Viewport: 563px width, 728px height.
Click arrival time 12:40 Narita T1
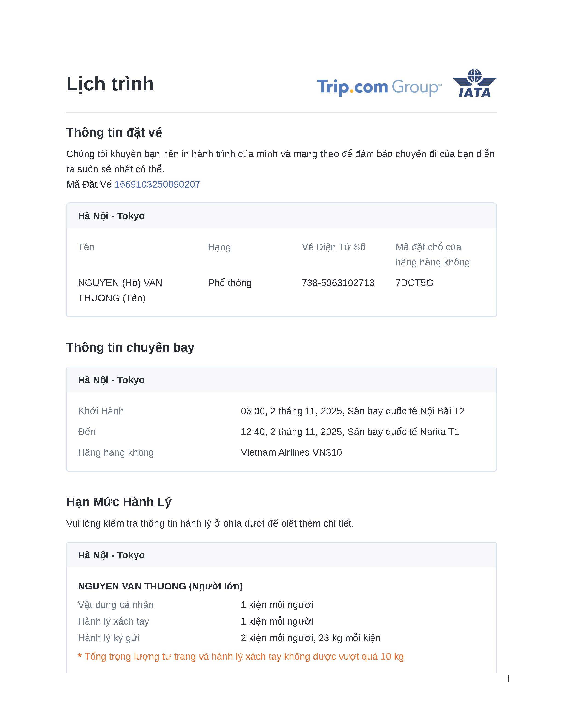pyautogui.click(x=350, y=432)
